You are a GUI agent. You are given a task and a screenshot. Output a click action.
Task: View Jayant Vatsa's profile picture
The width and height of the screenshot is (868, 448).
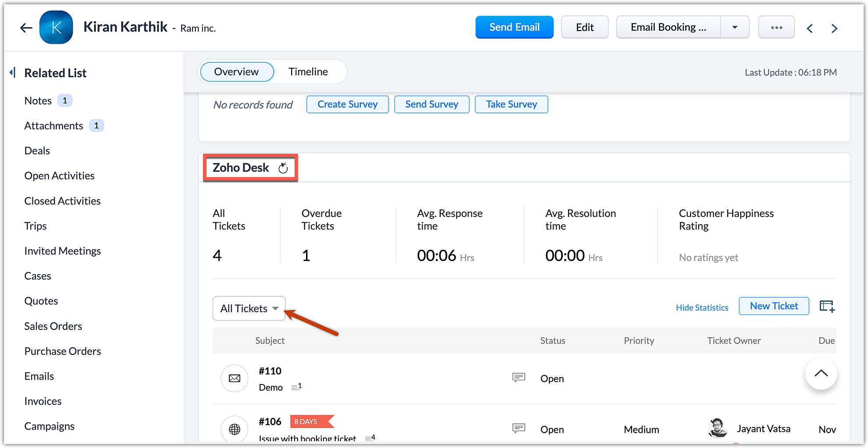[718, 428]
